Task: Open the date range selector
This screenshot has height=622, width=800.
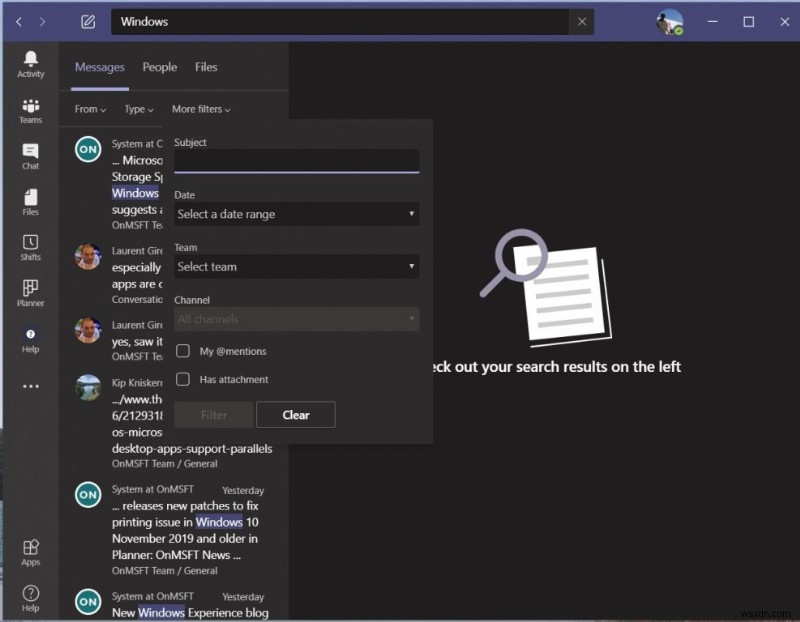Action: 296,214
